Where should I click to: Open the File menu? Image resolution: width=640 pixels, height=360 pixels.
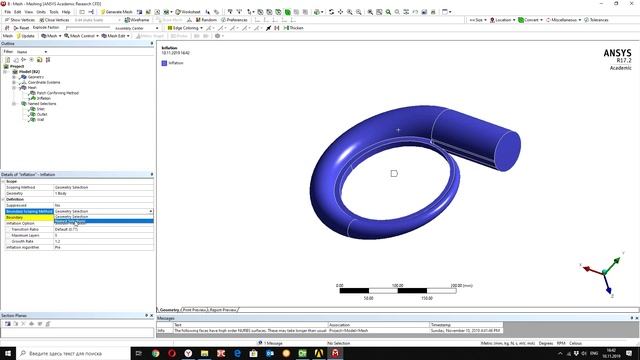click(8, 12)
